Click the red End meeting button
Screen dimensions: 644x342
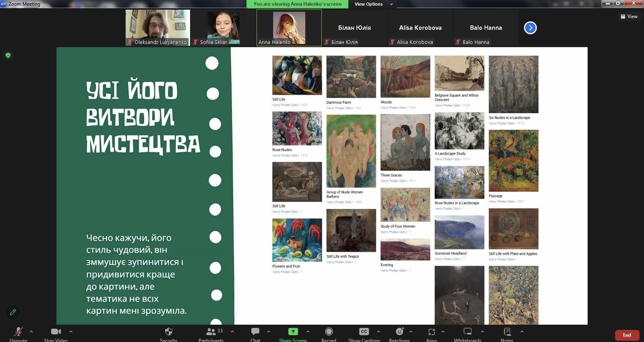(627, 335)
